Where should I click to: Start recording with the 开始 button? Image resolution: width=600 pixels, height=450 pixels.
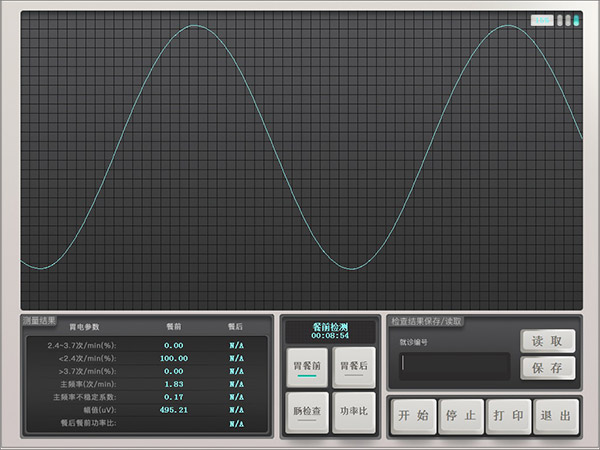click(x=414, y=416)
